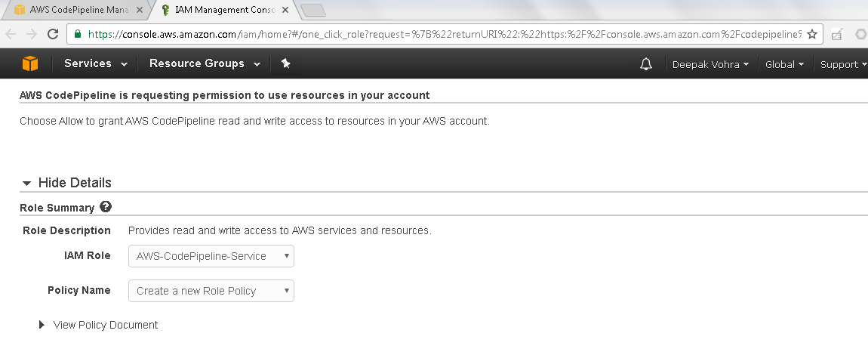Bookmark page with the star icon
The image size is (868, 352).
[x=811, y=34]
